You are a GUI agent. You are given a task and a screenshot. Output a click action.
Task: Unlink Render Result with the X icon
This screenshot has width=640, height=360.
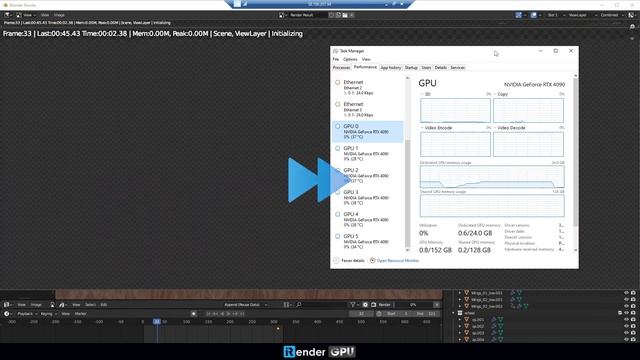point(352,15)
